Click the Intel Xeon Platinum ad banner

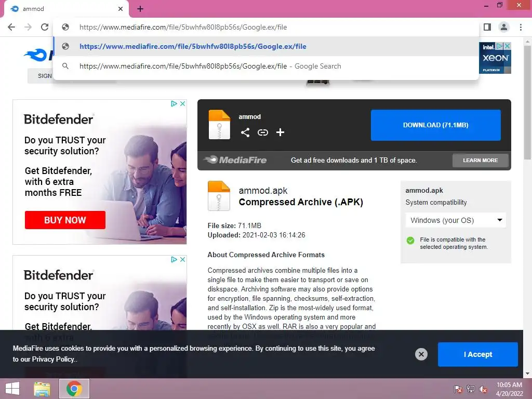[495, 58]
